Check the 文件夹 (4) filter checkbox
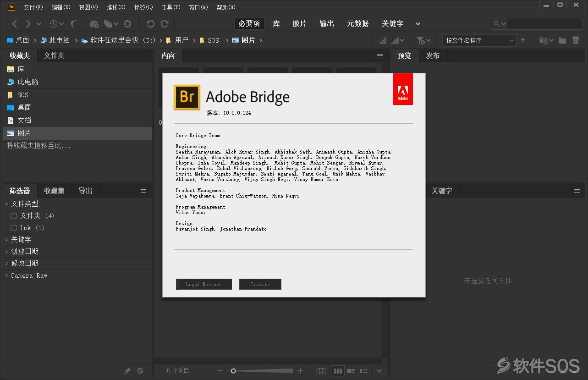588x380 pixels. [14, 216]
